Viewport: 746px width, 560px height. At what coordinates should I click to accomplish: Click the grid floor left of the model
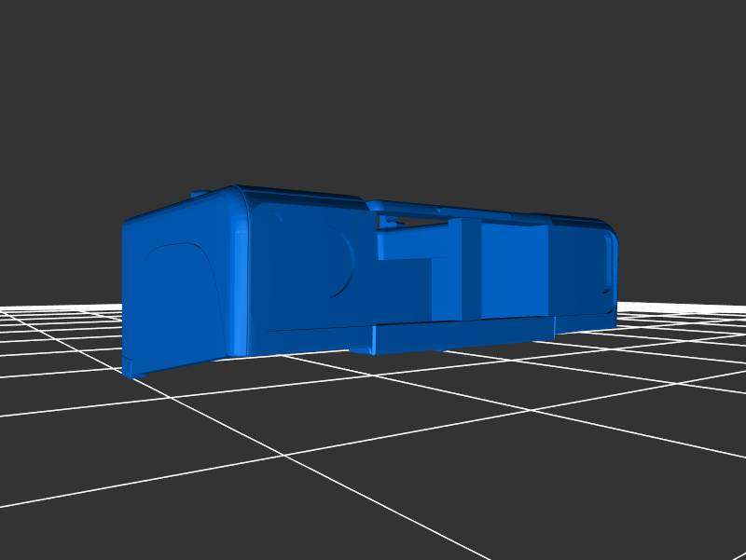pos(56,345)
